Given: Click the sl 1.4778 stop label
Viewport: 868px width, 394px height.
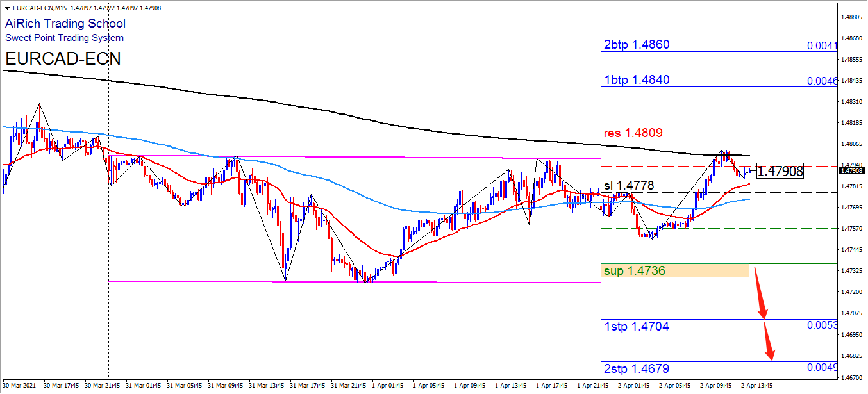Looking at the screenshot, I should click(629, 186).
